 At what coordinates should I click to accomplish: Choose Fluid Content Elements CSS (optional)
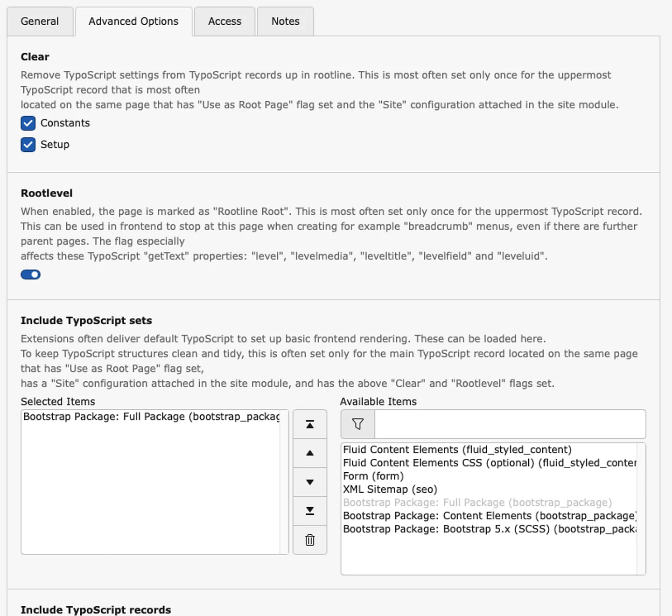coord(489,463)
